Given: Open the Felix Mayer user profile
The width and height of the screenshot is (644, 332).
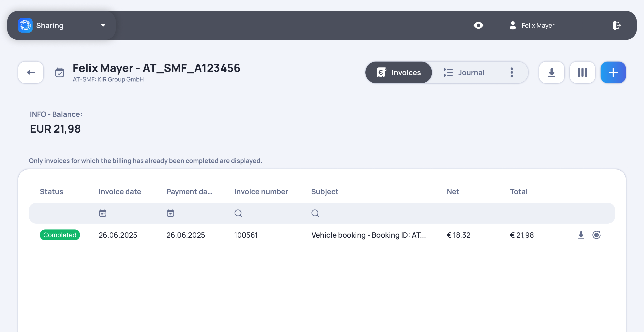Looking at the screenshot, I should 532,25.
